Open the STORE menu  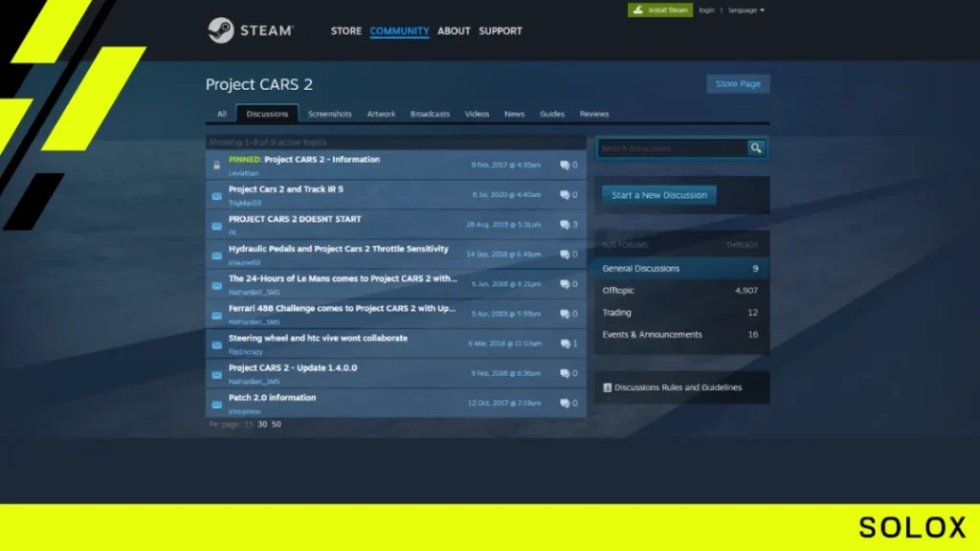(x=346, y=31)
